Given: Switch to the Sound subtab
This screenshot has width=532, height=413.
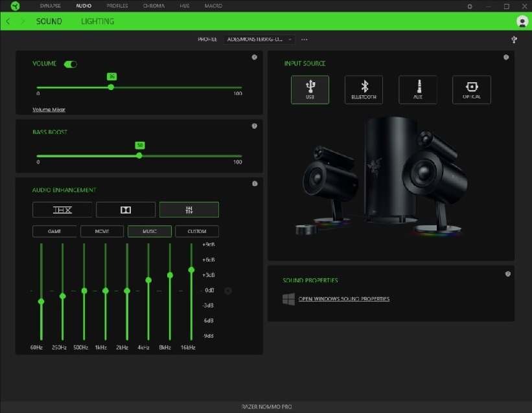Looking at the screenshot, I should point(49,21).
